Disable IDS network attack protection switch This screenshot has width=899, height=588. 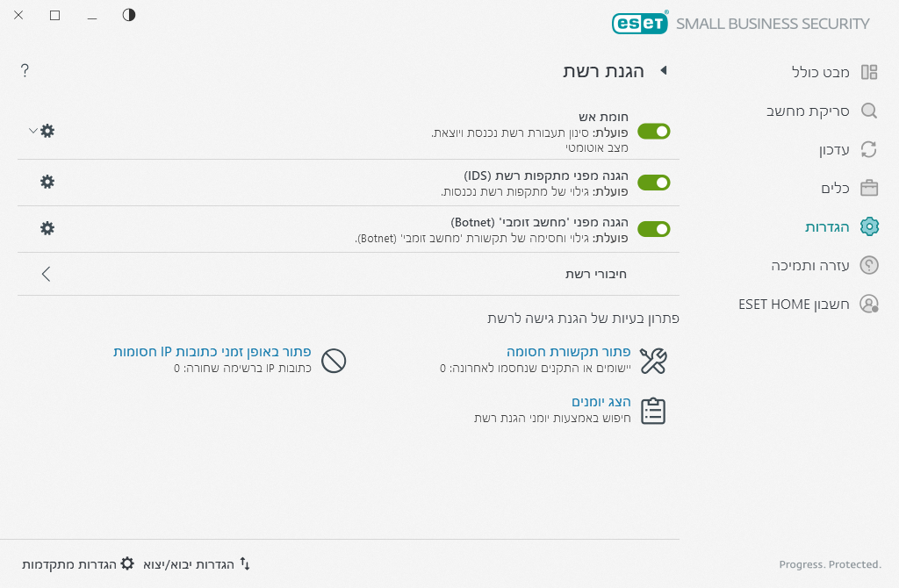(653, 183)
